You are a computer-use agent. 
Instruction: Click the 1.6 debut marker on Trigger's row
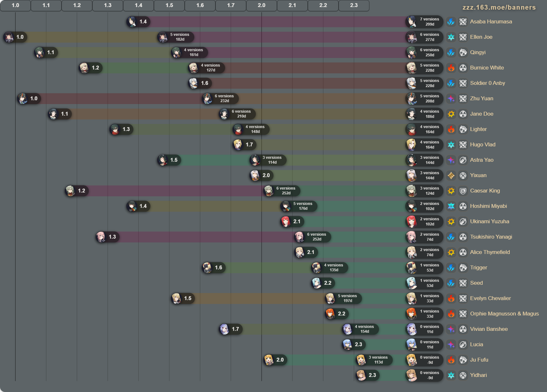[214, 268]
